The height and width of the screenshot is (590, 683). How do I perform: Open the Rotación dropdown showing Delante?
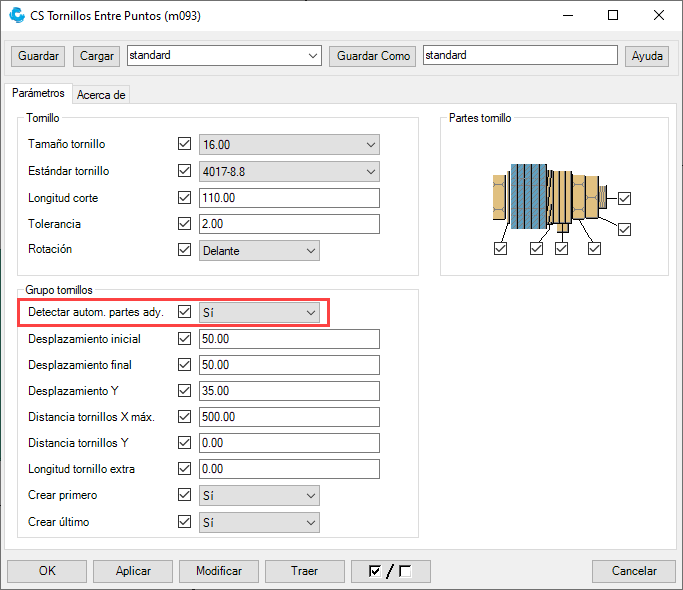[x=259, y=250]
